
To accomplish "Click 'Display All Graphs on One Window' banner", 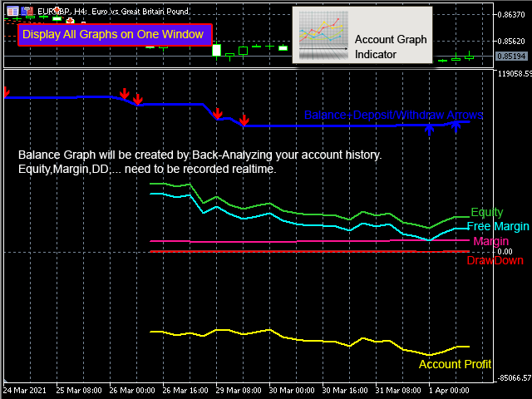I will pos(115,35).
